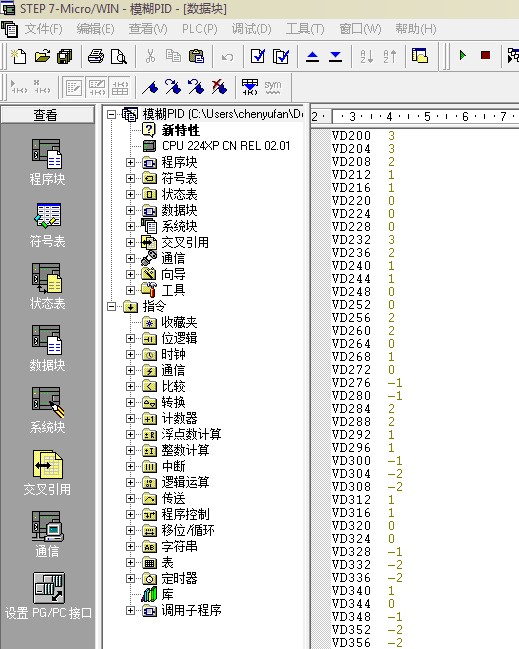Click the 查看 panel header button
Image resolution: width=519 pixels, height=649 pixels.
[47, 115]
